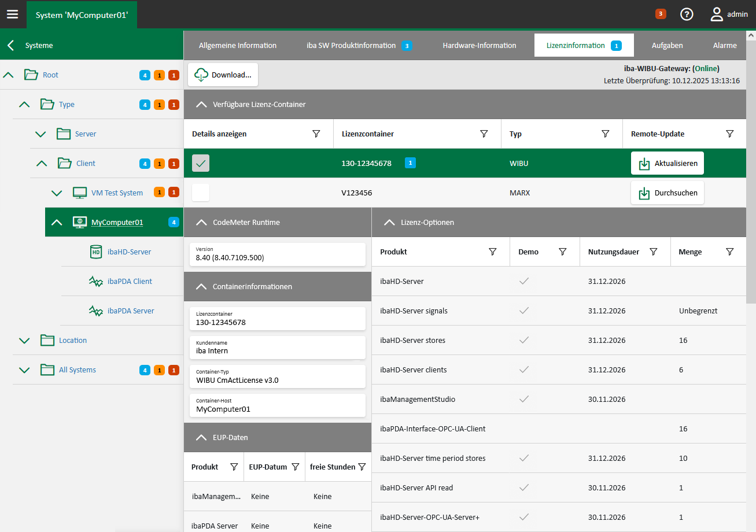Screen dimensions: 756x532
Task: Filter the Menge column
Action: pyautogui.click(x=730, y=252)
